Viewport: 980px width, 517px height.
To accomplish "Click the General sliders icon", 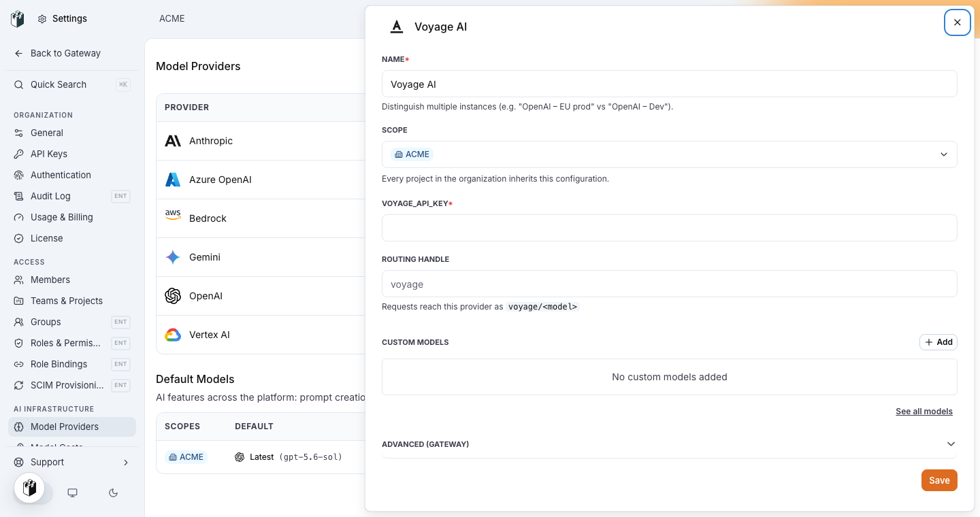I will [19, 133].
